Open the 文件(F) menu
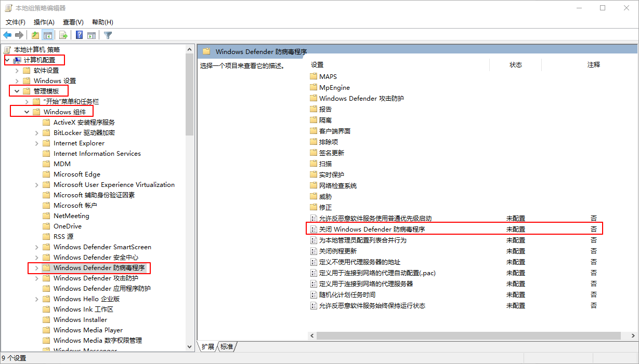The image size is (639, 364). coord(16,22)
